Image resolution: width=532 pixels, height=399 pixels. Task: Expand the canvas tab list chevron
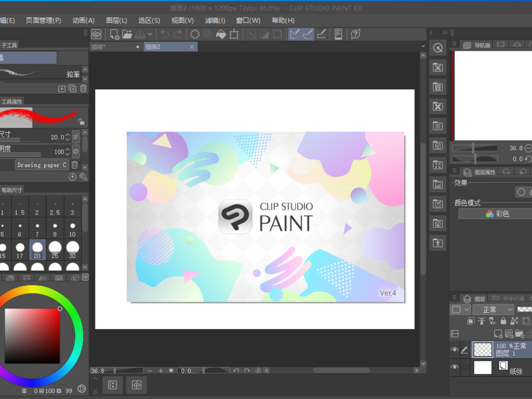(x=423, y=46)
